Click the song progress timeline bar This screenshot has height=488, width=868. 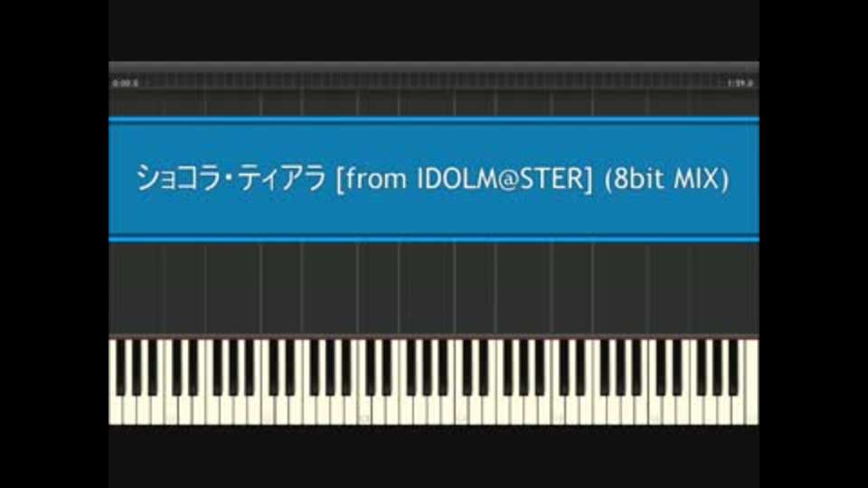[434, 80]
